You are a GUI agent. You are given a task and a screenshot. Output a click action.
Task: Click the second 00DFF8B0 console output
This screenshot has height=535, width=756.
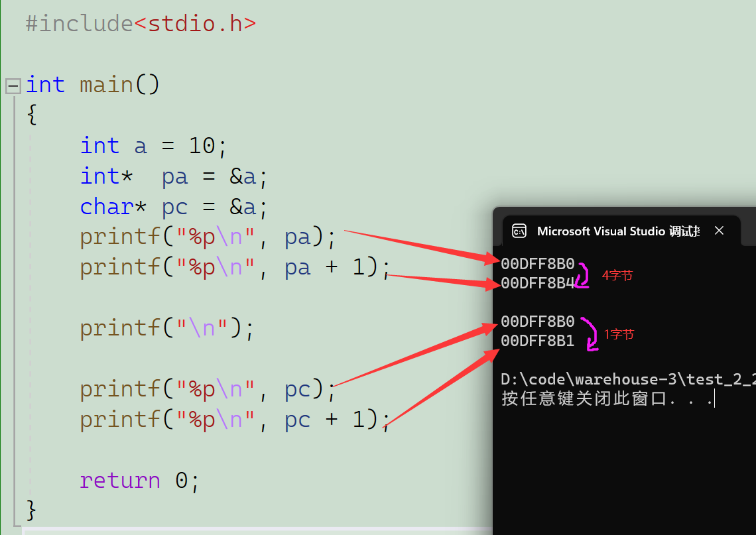point(538,322)
